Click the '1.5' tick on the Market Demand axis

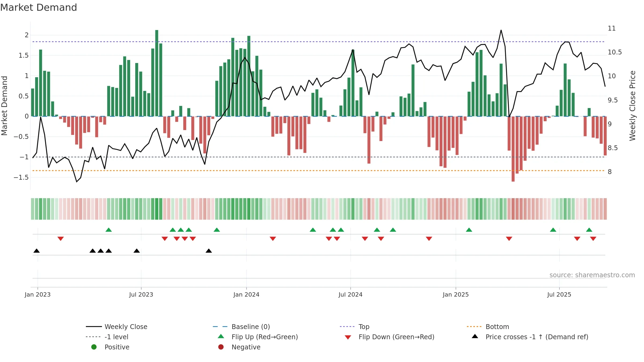[x=23, y=56]
